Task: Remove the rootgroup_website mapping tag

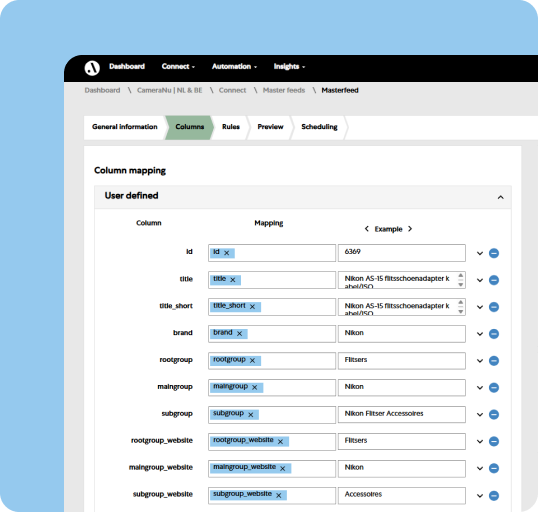Action: coord(280,441)
